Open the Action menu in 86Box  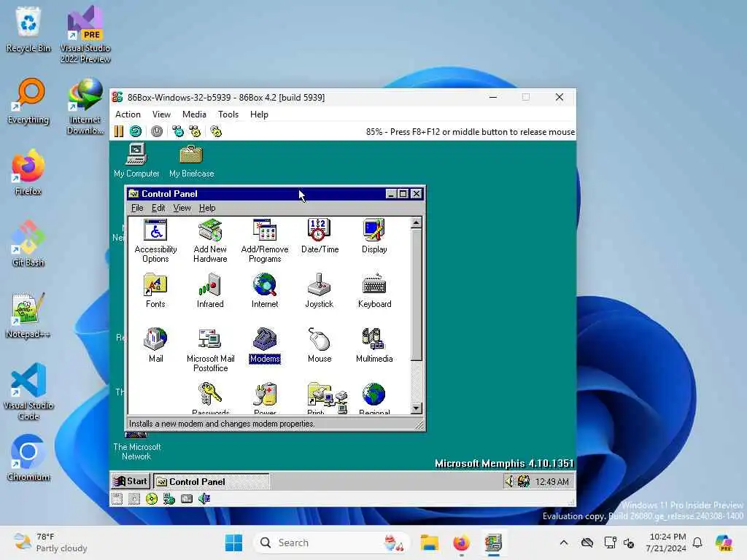(128, 114)
